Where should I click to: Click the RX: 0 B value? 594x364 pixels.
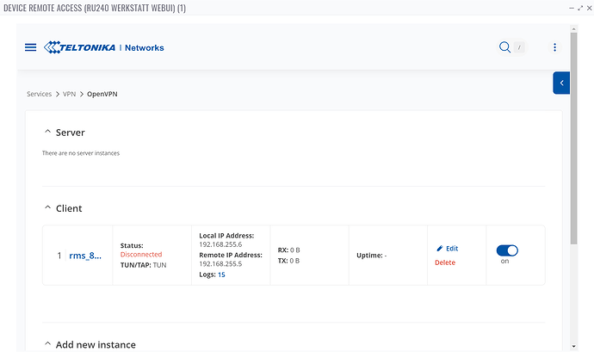tap(288, 250)
